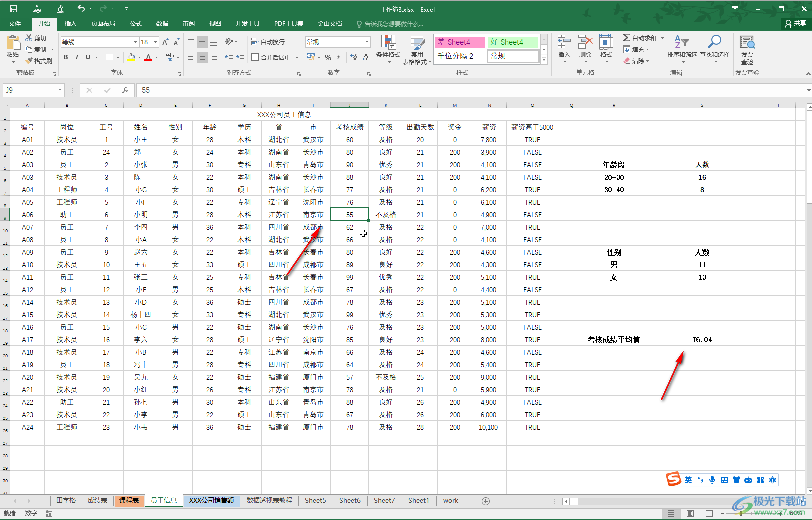Click the increase font size icon
This screenshot has height=520, width=812.
coord(165,42)
